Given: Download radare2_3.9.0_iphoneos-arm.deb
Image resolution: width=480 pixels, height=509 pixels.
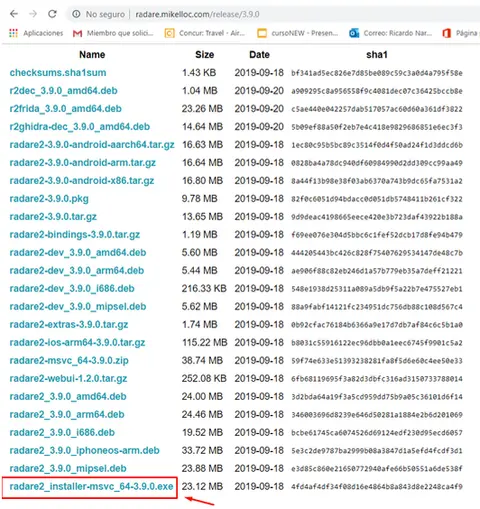Looking at the screenshot, I should tap(85, 451).
